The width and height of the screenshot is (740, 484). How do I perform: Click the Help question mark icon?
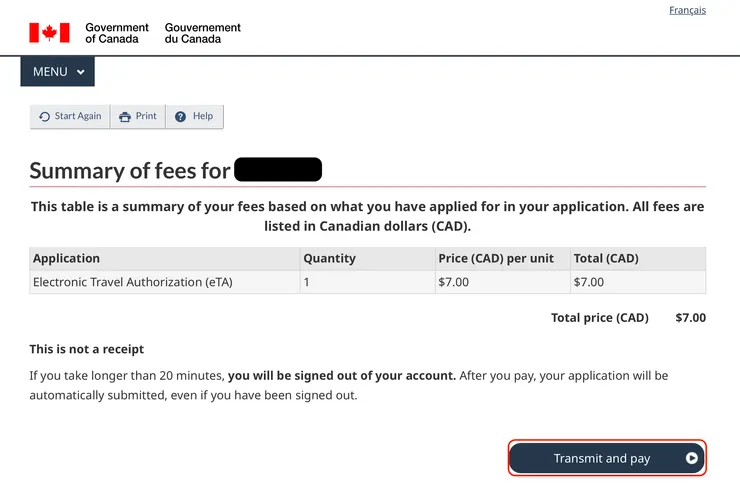point(180,117)
